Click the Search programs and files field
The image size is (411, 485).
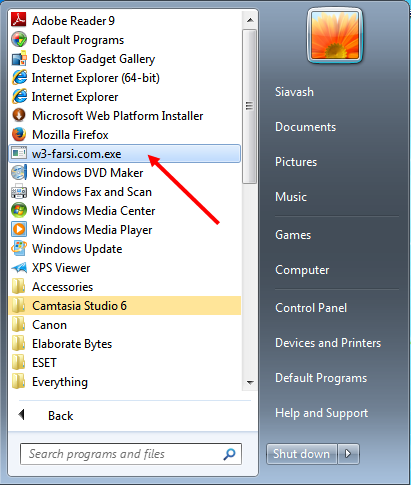coord(131,454)
